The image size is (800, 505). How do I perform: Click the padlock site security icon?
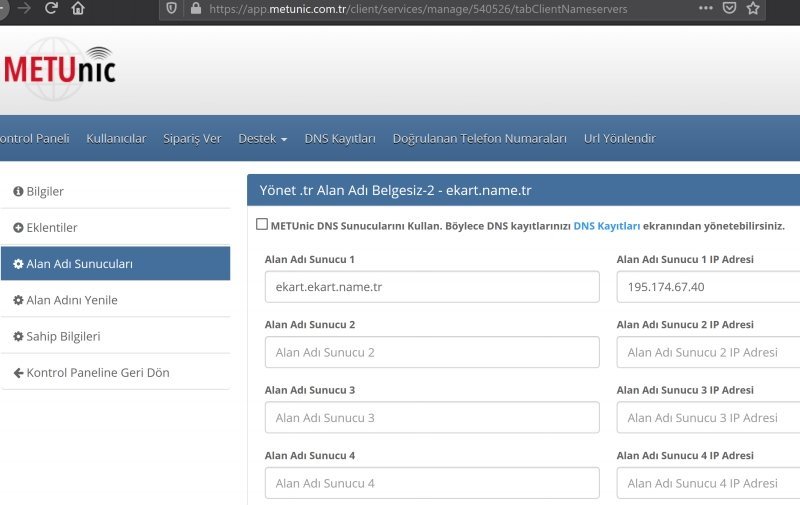point(195,8)
